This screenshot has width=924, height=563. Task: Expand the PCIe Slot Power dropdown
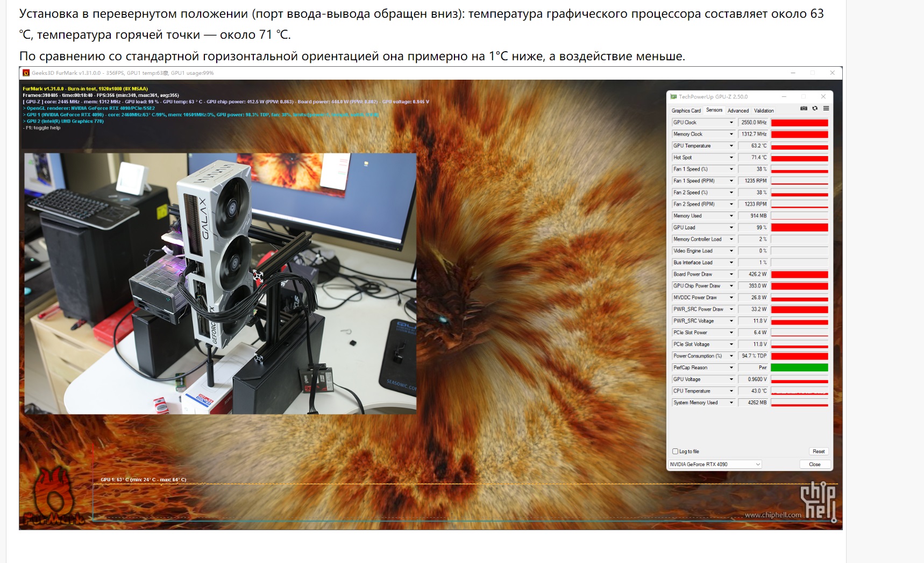(x=731, y=333)
